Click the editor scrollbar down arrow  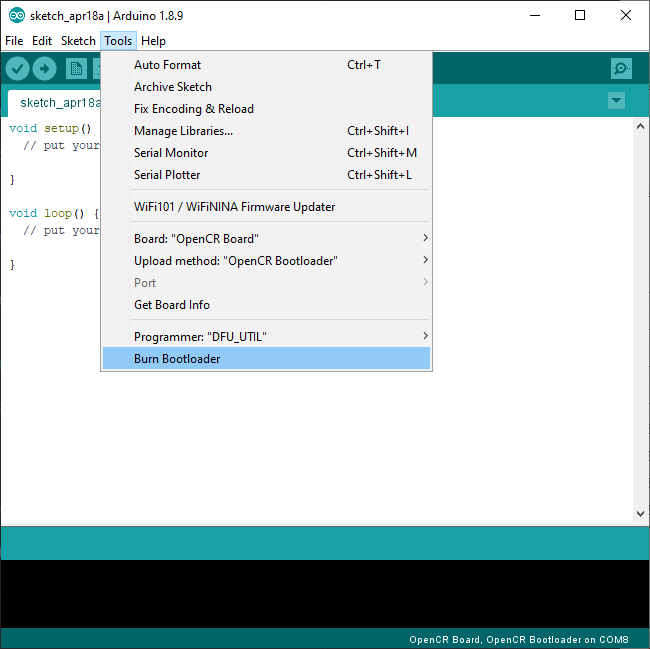(640, 514)
